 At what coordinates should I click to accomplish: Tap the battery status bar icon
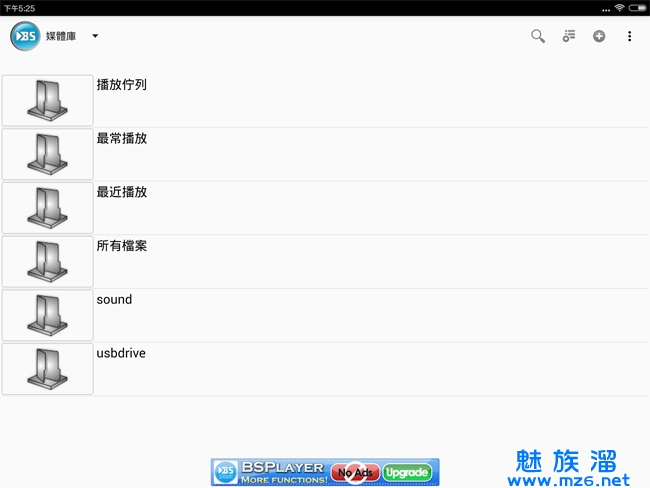637,8
